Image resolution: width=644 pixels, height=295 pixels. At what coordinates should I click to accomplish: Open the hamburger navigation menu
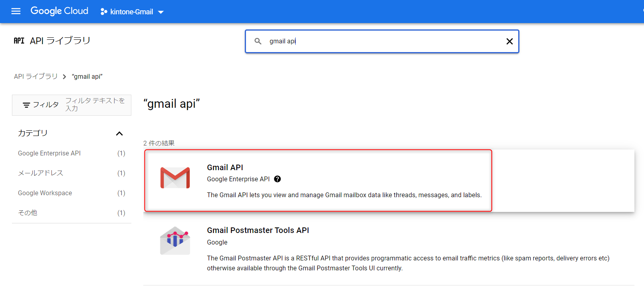coord(16,11)
